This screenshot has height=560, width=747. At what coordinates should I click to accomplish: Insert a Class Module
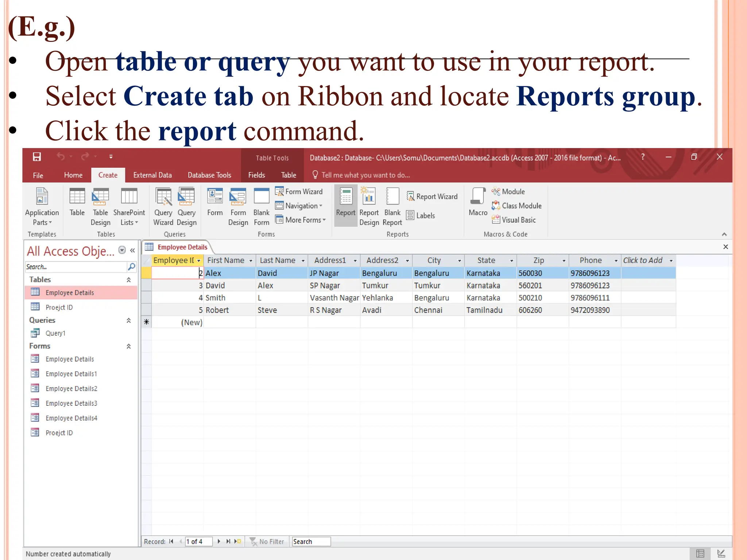pyautogui.click(x=516, y=206)
